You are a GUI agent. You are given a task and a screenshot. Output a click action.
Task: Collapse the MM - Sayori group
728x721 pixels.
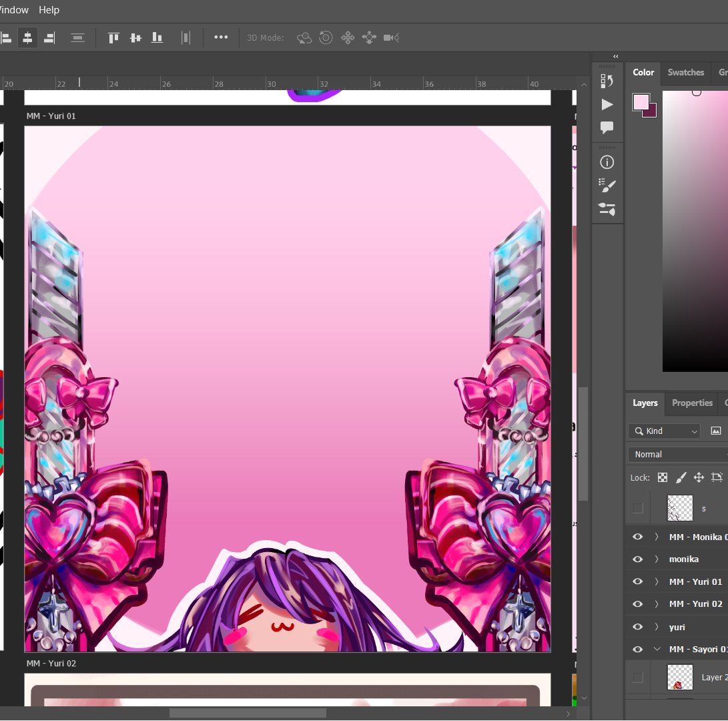657,650
